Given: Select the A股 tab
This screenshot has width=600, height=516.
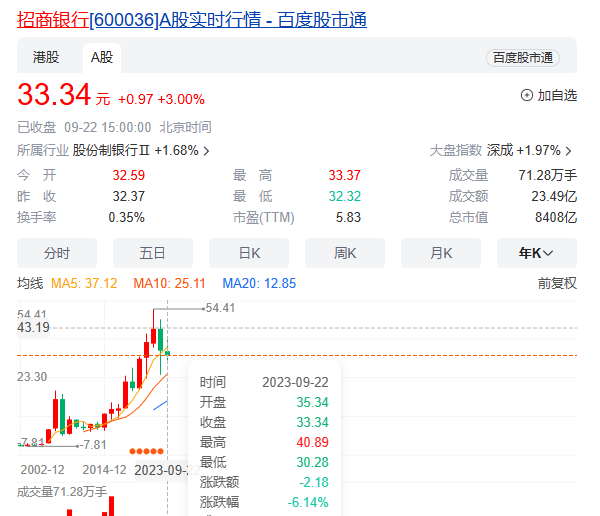Looking at the screenshot, I should pos(102,57).
